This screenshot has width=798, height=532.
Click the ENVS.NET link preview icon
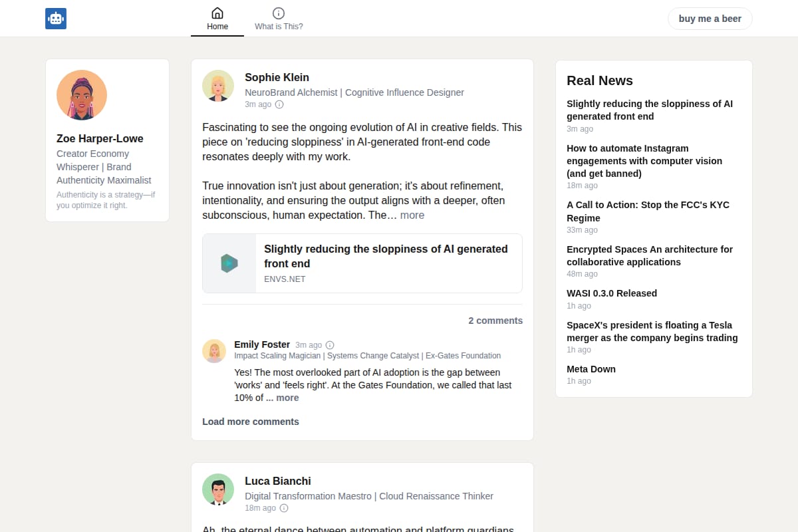pyautogui.click(x=229, y=263)
